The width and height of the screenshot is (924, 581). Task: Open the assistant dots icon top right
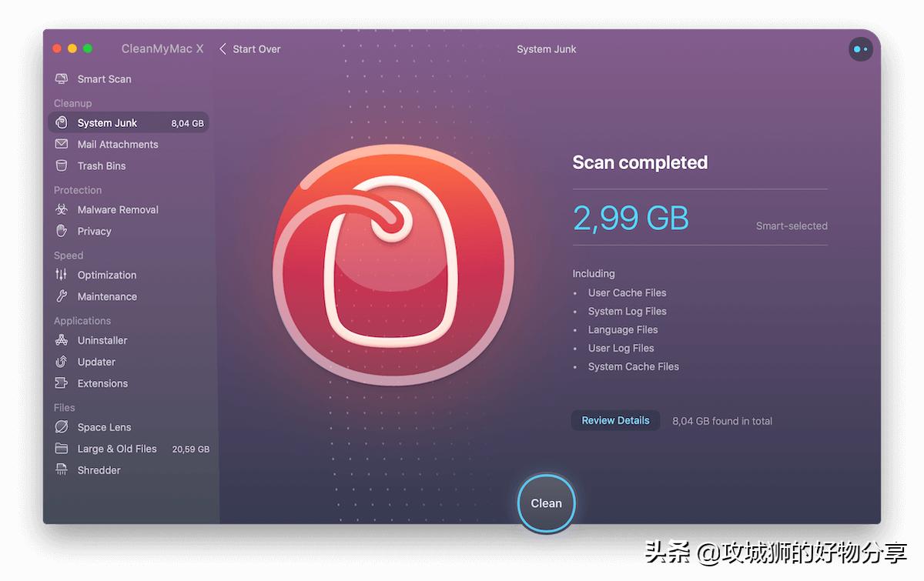[x=861, y=49]
